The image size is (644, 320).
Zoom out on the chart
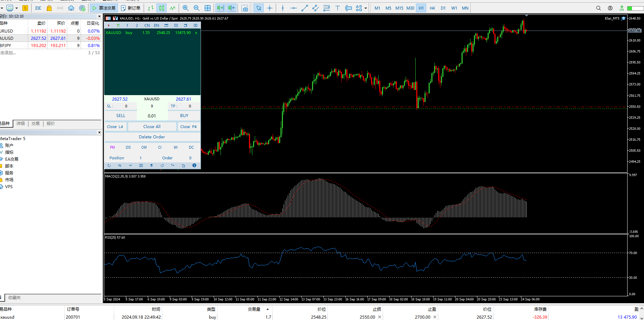click(x=196, y=8)
